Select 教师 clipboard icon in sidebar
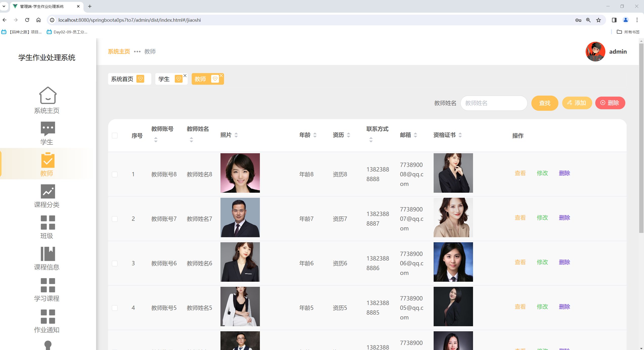 click(x=48, y=160)
